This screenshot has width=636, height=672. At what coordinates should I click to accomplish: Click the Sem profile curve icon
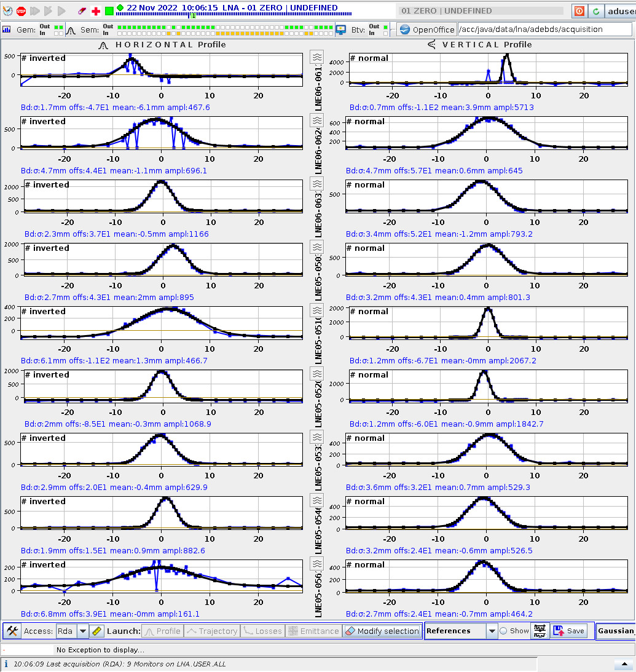(x=71, y=30)
